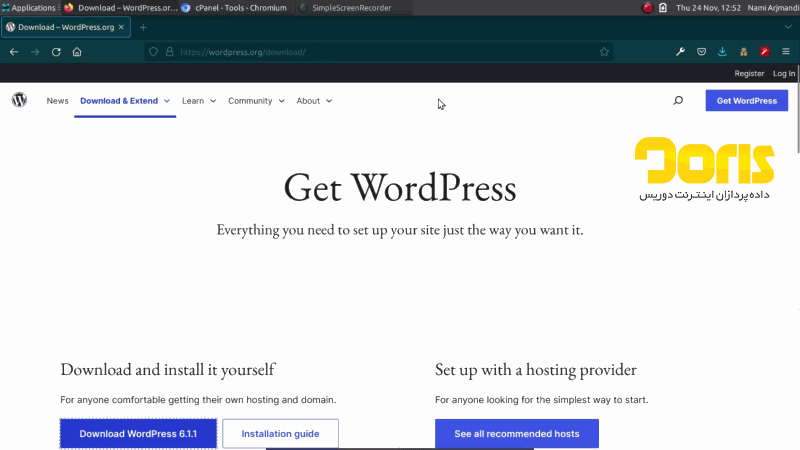Bookmark this page with the star icon
Image resolution: width=800 pixels, height=450 pixels.
point(604,52)
